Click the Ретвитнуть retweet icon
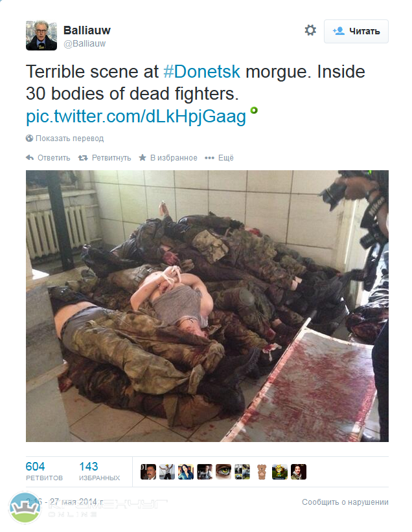Image resolution: width=412 pixels, height=532 pixels. click(83, 158)
